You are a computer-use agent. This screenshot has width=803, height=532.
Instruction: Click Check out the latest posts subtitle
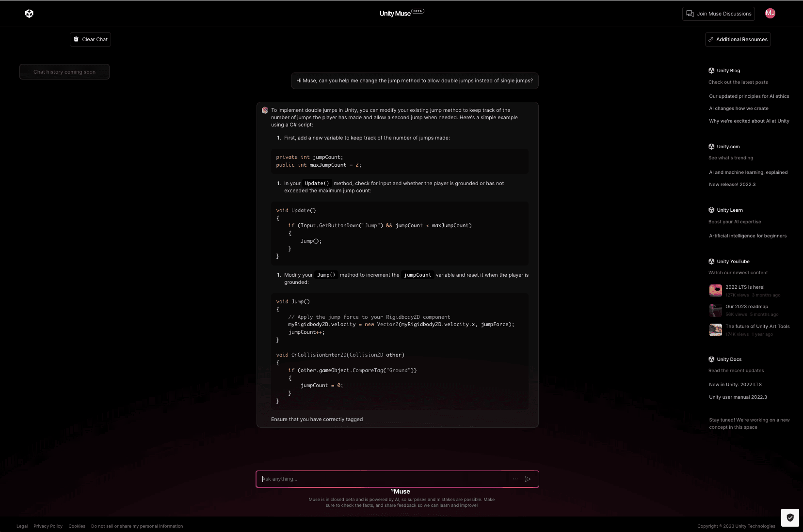pos(738,82)
